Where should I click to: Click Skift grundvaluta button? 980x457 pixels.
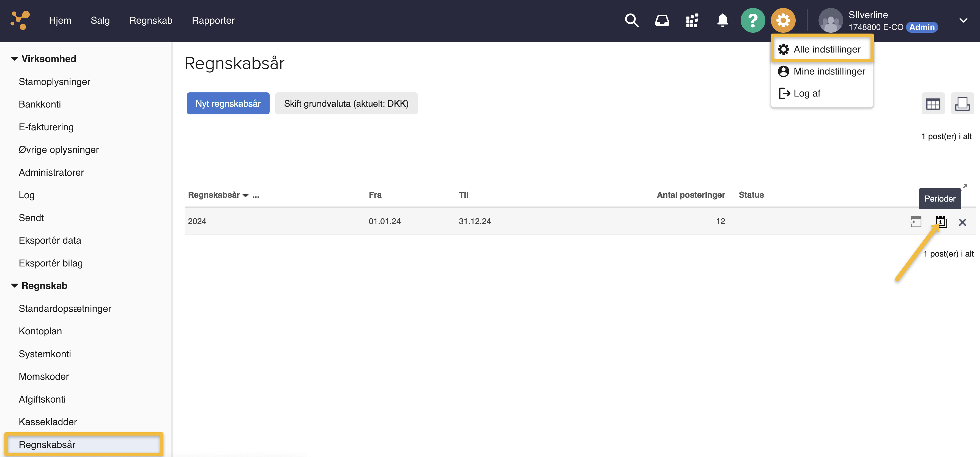(x=346, y=103)
